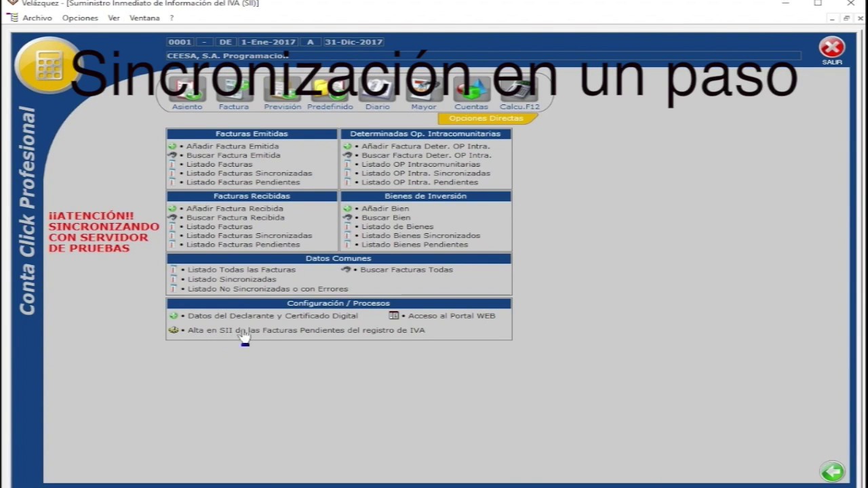The image size is (868, 488).
Task: Open the Opciones menu
Action: point(80,18)
